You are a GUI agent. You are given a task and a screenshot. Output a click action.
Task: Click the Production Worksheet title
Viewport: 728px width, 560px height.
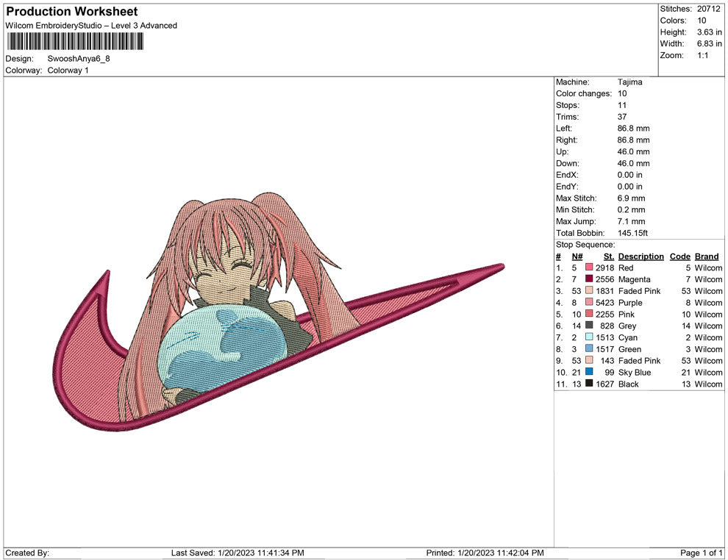(71, 12)
